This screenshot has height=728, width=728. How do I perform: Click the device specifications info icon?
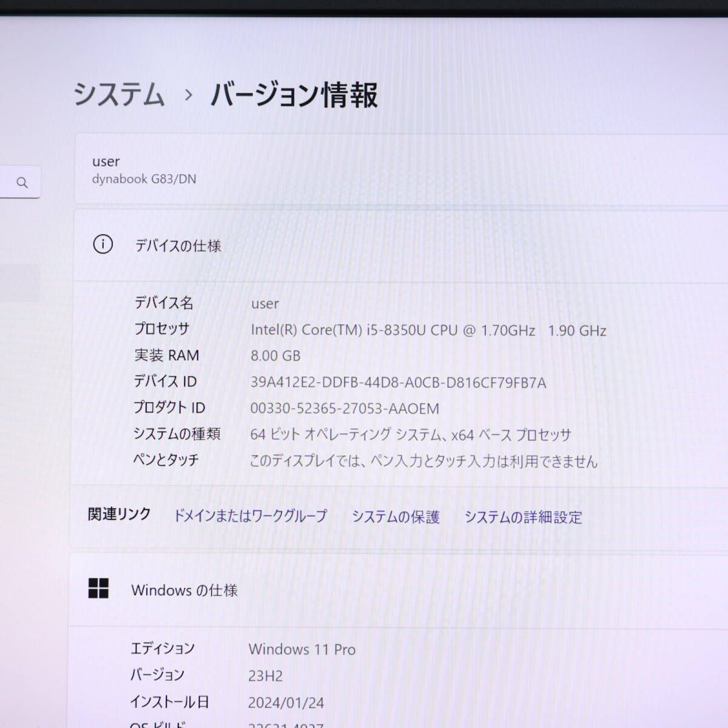103,244
